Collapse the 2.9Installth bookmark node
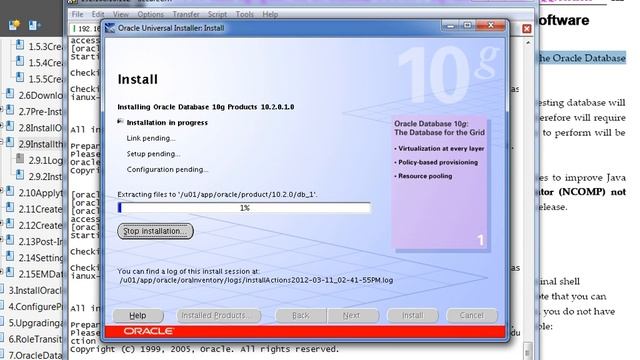Image resolution: width=640 pixels, height=360 pixels. point(1,143)
